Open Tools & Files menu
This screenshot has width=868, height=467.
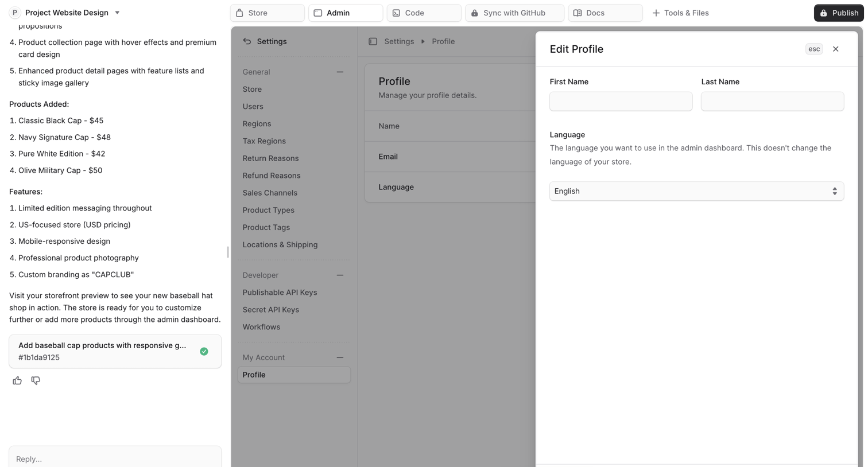point(680,13)
